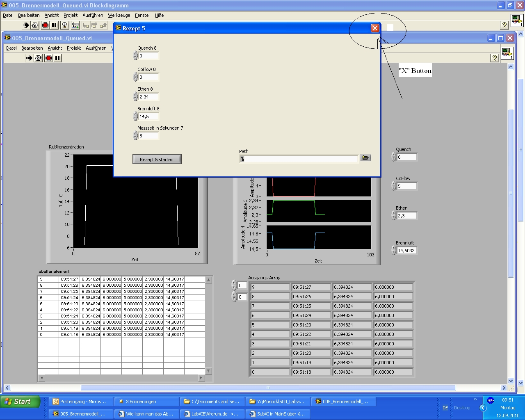Toggle retain wire values button
This screenshot has height=420, width=525.
75,25
